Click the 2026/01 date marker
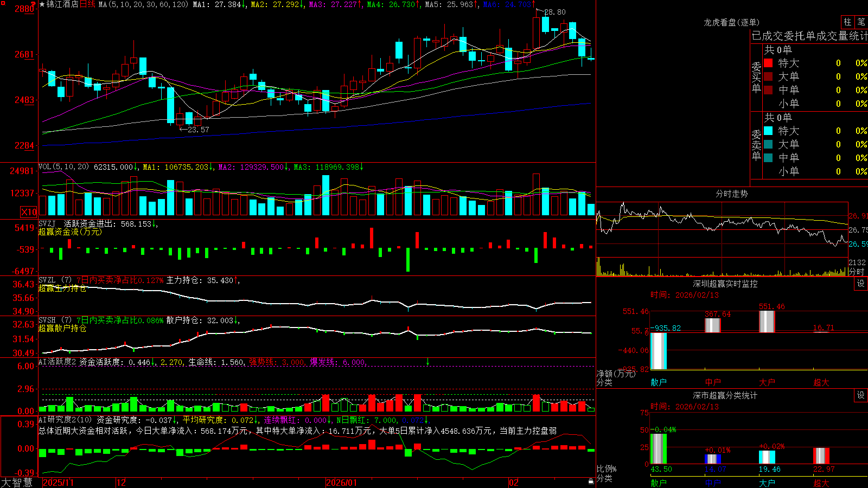The image size is (868, 488). point(341,483)
